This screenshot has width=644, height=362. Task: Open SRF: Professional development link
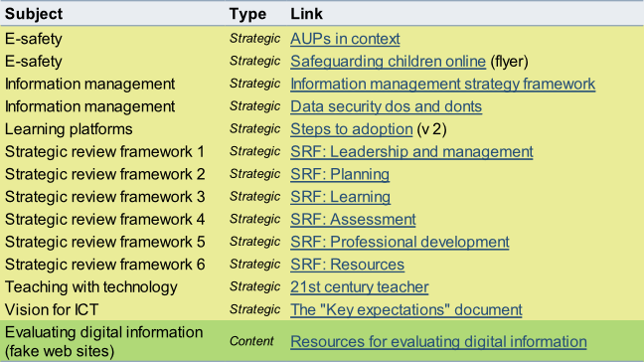coord(401,242)
